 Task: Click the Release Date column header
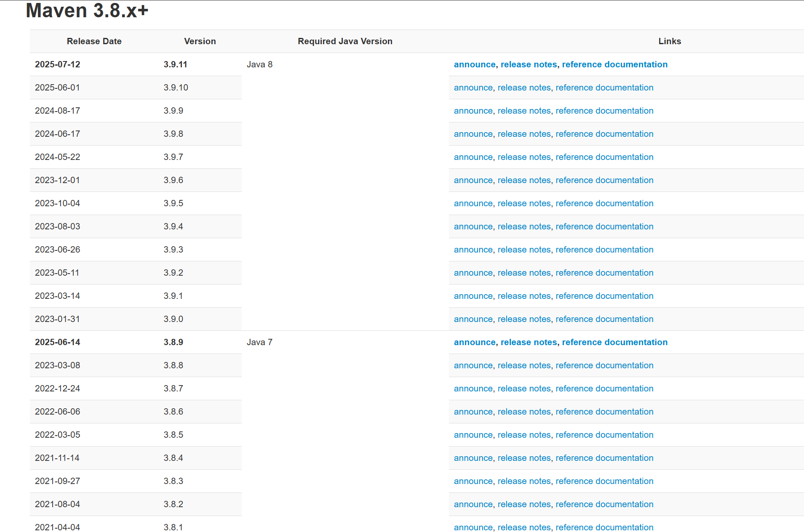point(94,41)
